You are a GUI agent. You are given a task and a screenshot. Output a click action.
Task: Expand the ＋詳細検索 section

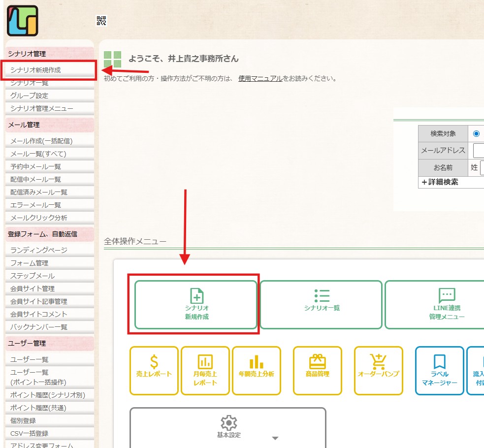point(440,182)
